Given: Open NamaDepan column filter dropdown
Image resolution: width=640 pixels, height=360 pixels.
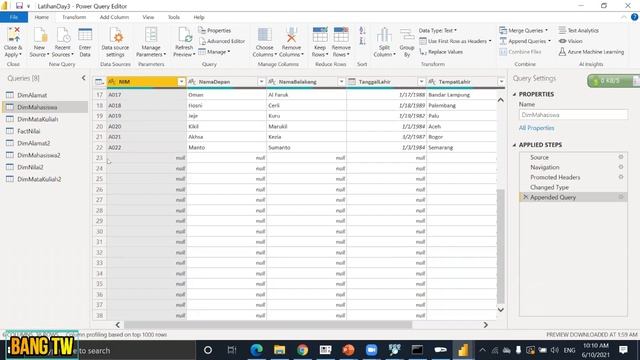Looking at the screenshot, I should point(261,82).
